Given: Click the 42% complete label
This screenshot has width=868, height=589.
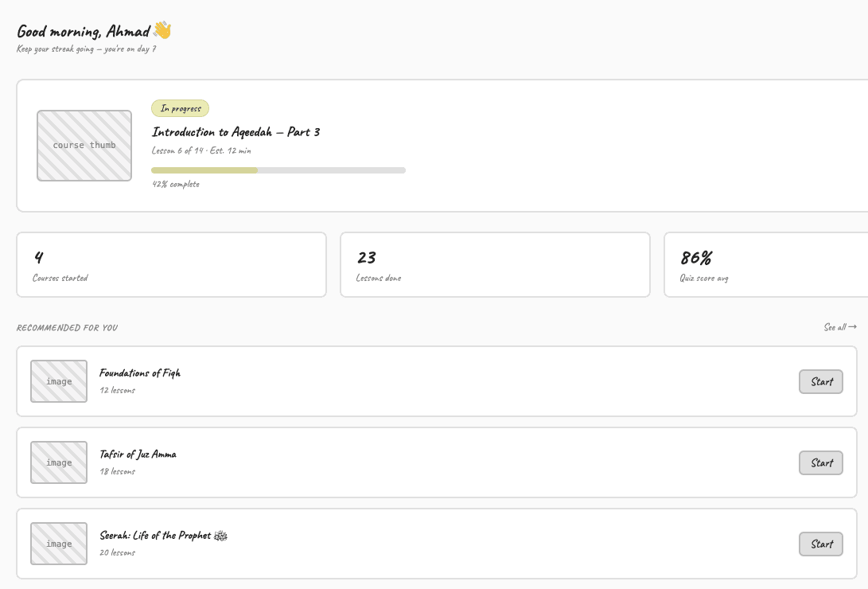Looking at the screenshot, I should click(176, 185).
